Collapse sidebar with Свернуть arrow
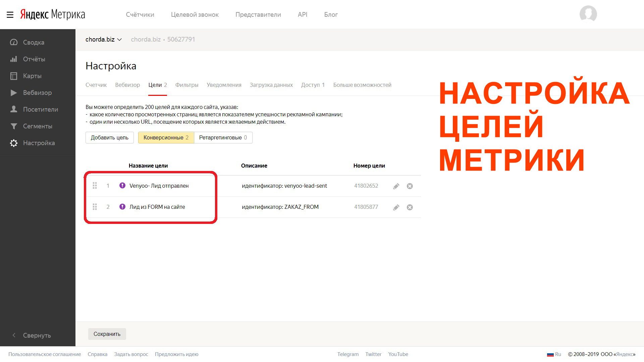The height and width of the screenshot is (362, 644). tap(14, 335)
